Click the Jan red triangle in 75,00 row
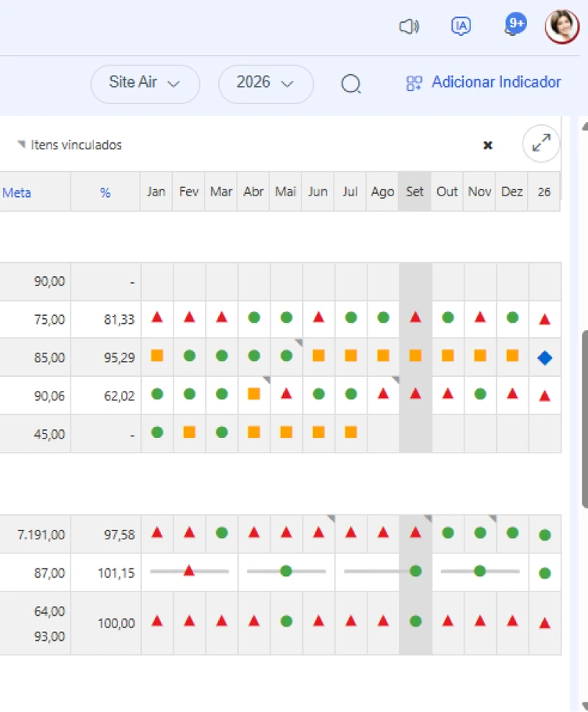 pyautogui.click(x=157, y=317)
